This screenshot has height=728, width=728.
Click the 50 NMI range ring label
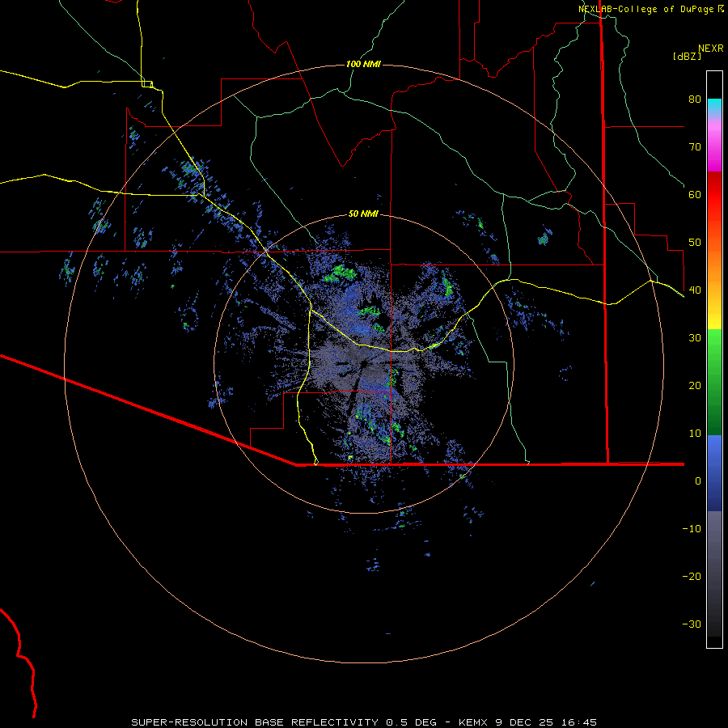coord(363,214)
